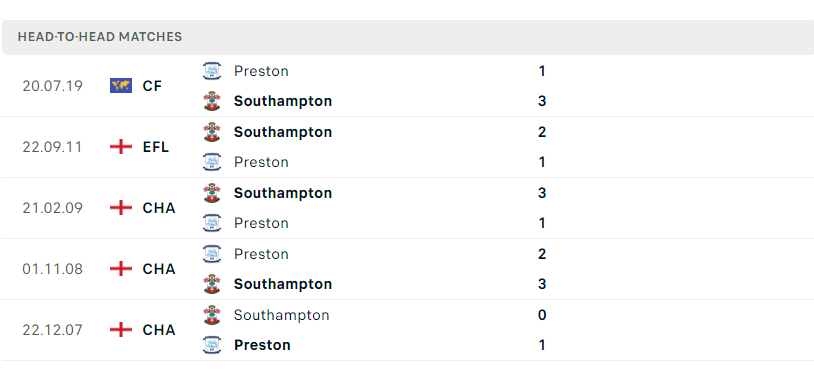Click the Southampton crest in the 20.07.19 match
The height and width of the screenshot is (376, 814).
(x=212, y=101)
